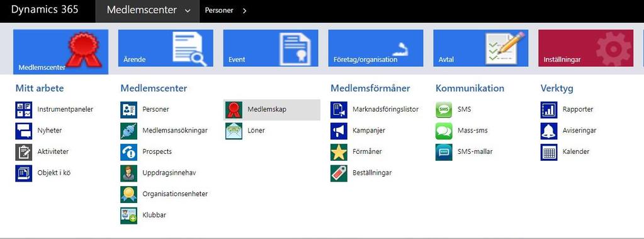Open the Objekt i kö link
Image resolution: width=644 pixels, height=239 pixels.
[x=54, y=173]
